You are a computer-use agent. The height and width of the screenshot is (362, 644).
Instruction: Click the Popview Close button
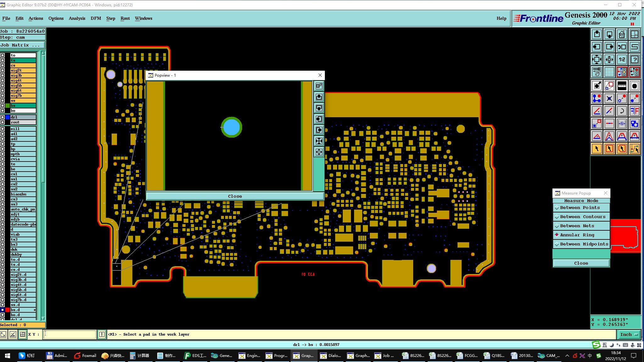(x=235, y=196)
